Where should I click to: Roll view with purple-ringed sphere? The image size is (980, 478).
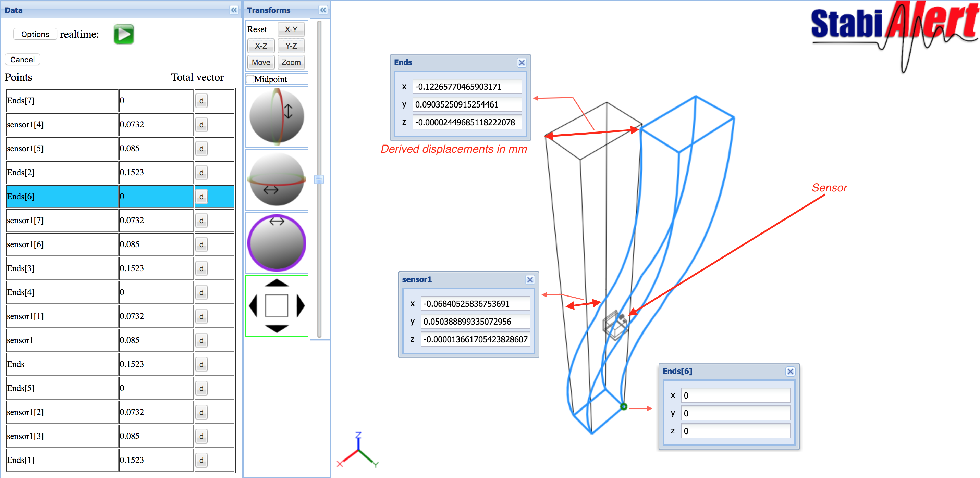pos(277,243)
